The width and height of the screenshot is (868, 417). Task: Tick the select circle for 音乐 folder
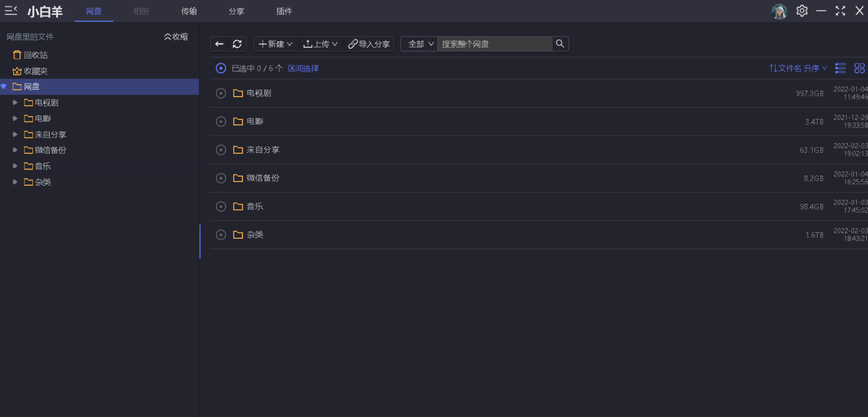click(221, 206)
